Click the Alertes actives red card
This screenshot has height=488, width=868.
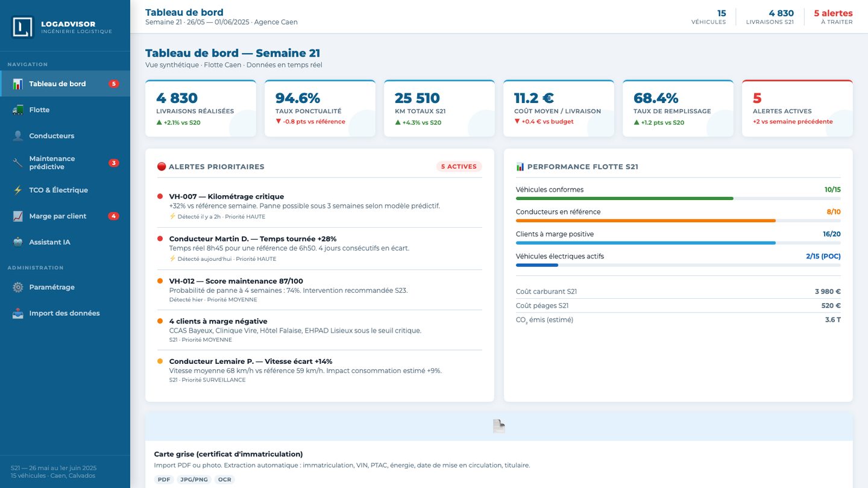tap(797, 108)
